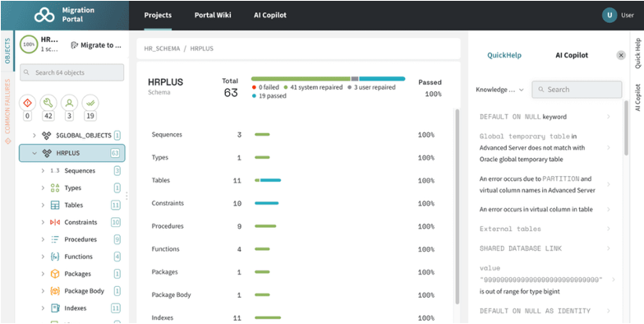The width and height of the screenshot is (644, 324).
Task: Click the Procedures list icon
Action: [55, 239]
